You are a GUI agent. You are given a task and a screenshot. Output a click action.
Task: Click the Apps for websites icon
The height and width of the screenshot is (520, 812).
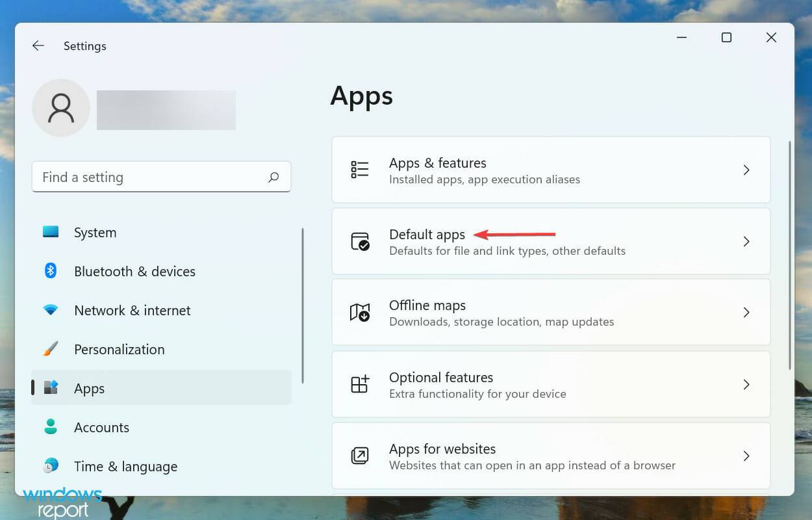pyautogui.click(x=360, y=456)
